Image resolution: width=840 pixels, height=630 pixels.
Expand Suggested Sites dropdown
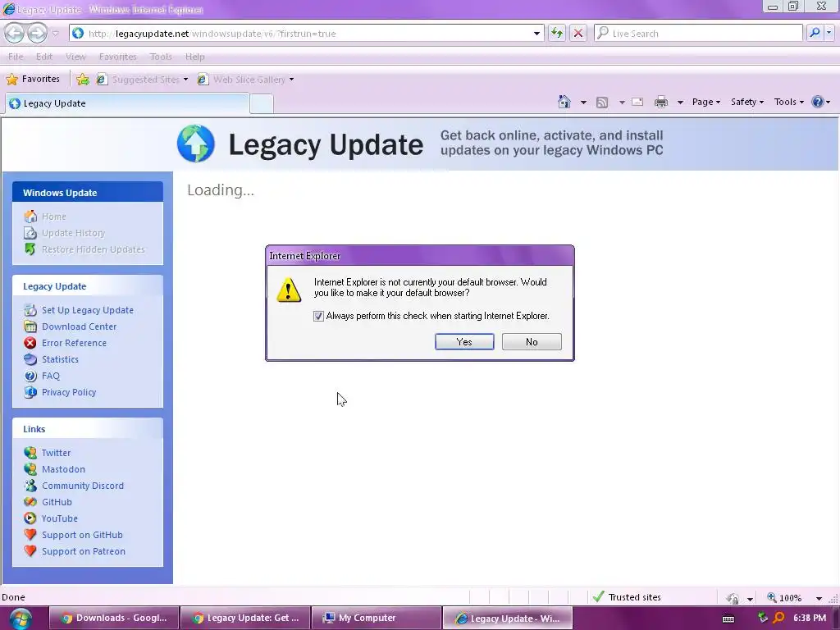pyautogui.click(x=185, y=80)
